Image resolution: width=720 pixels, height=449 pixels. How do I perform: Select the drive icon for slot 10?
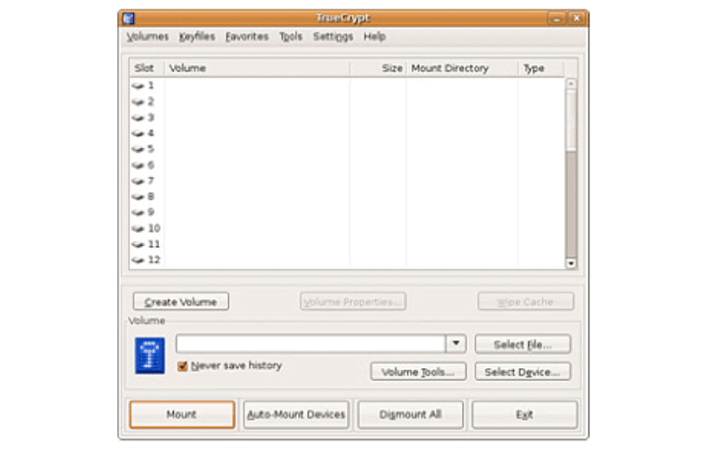[x=138, y=229]
